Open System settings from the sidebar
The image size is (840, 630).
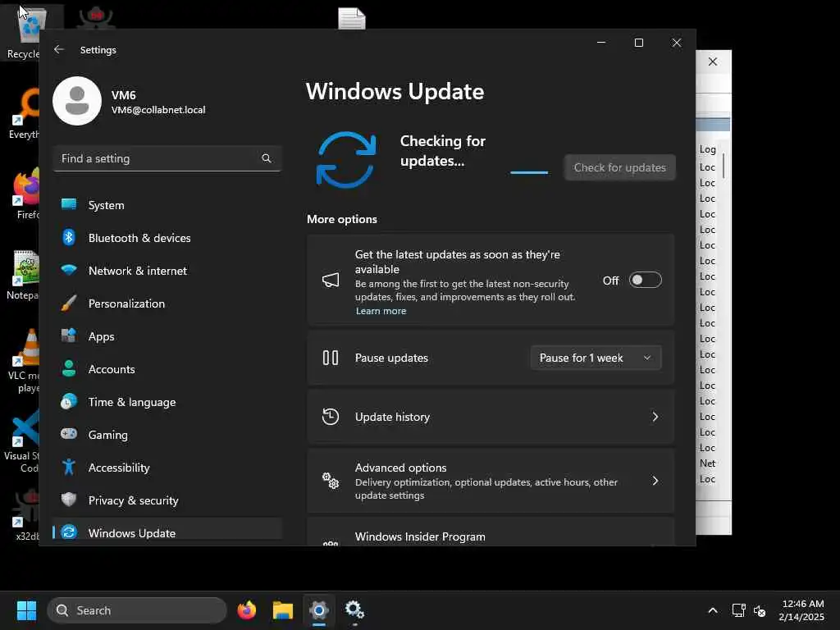click(x=167, y=205)
